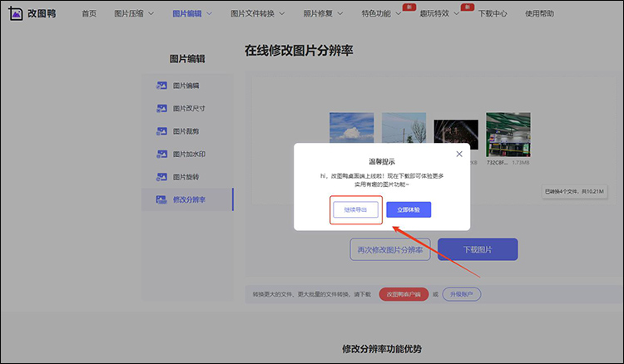624x364 pixels.
Task: Expand the 特色功能 dropdown chevron
Action: tap(399, 13)
